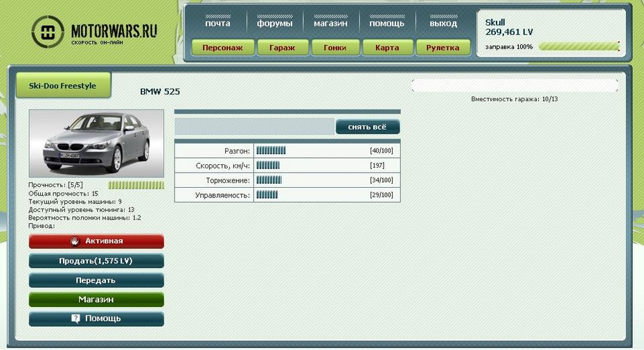Click the Разгон stat bar

[x=271, y=150]
